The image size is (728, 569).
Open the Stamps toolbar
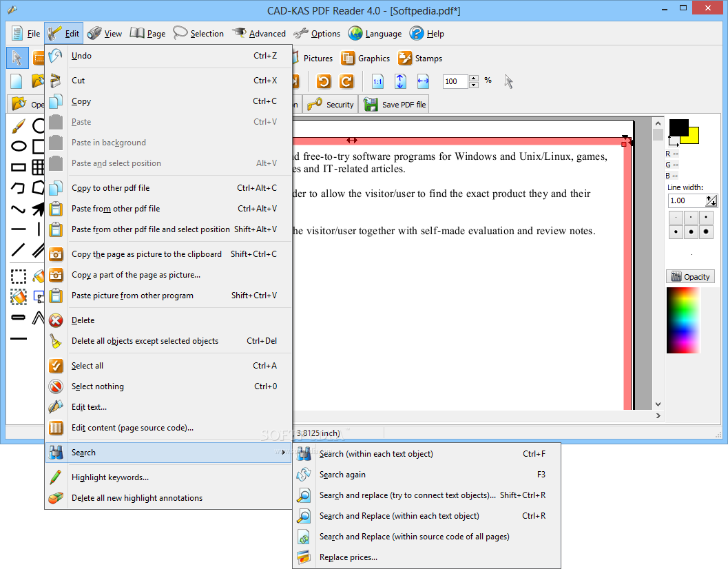pos(420,58)
